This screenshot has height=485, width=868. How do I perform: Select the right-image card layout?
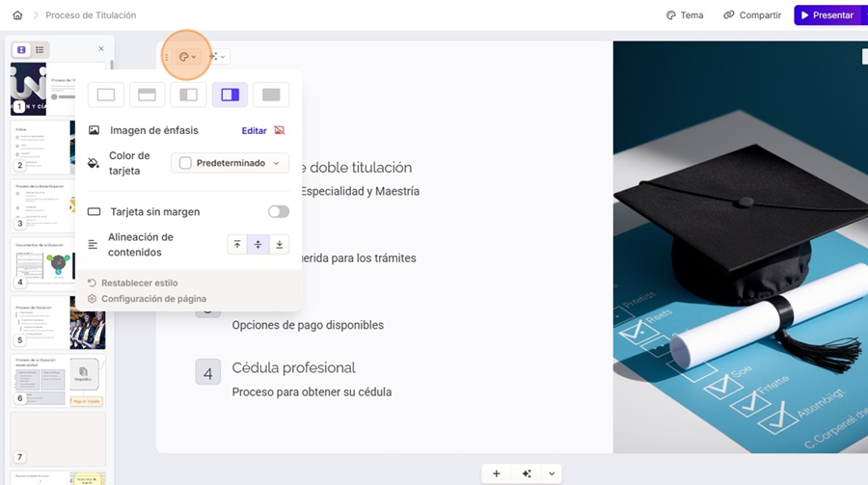pos(230,94)
